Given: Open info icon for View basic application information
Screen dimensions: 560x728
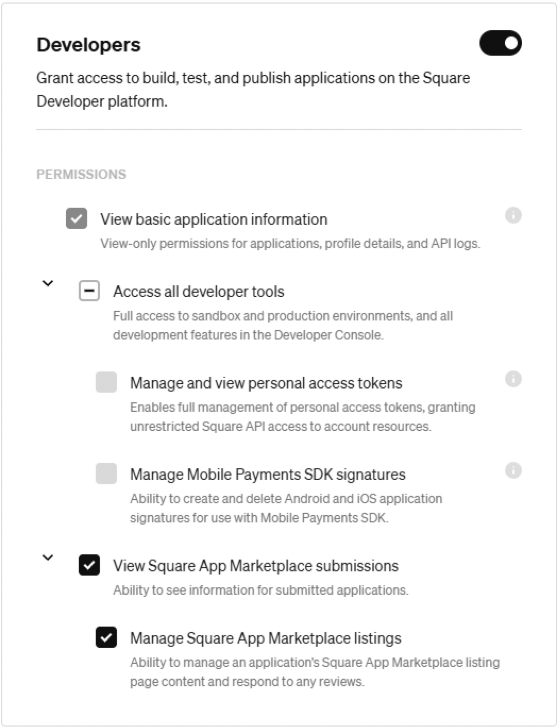Looking at the screenshot, I should (x=513, y=215).
